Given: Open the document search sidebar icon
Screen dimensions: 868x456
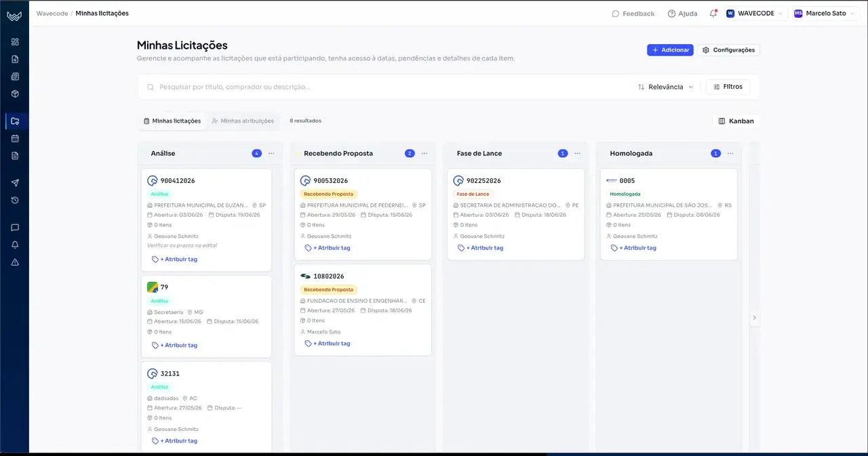Looking at the screenshot, I should click(15, 59).
